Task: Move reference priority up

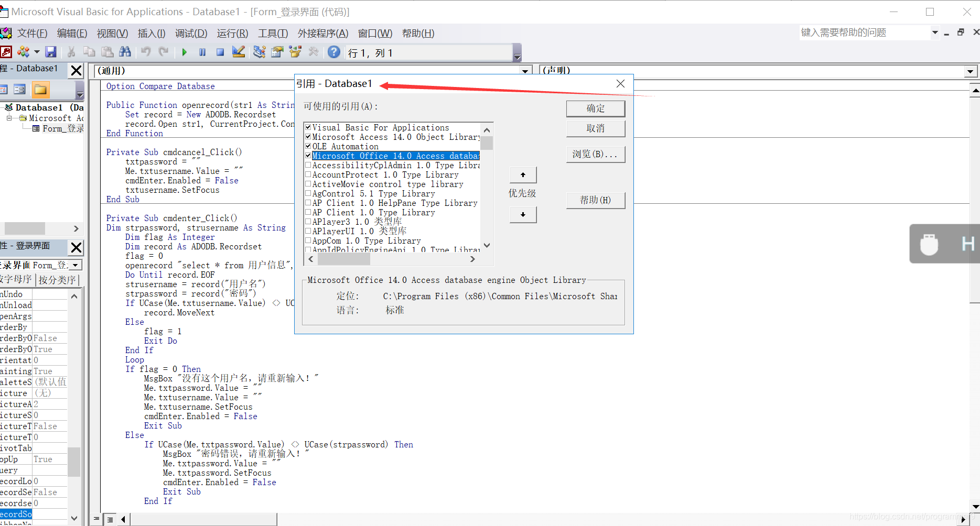Action: [523, 174]
